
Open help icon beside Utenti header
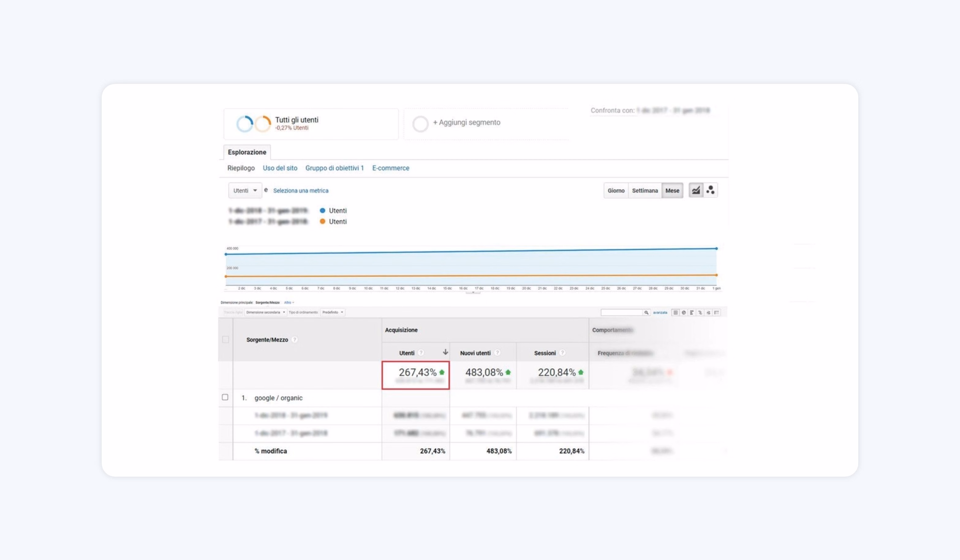tap(421, 353)
